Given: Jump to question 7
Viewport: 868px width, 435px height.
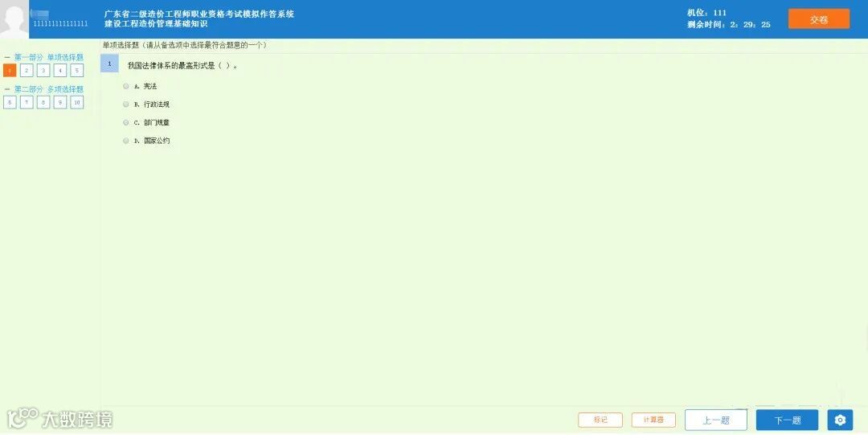Looking at the screenshot, I should 26,102.
